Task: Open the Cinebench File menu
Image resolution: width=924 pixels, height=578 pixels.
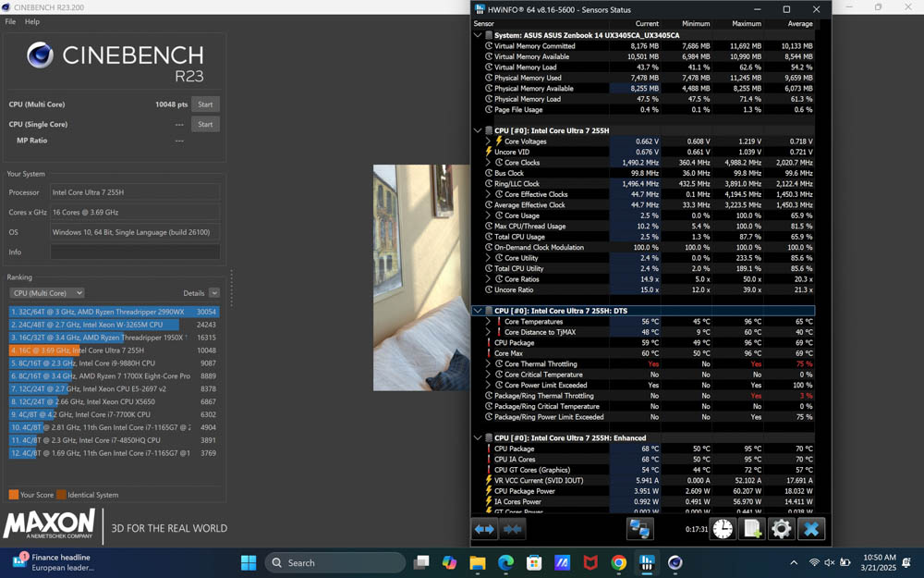Action: (x=10, y=21)
